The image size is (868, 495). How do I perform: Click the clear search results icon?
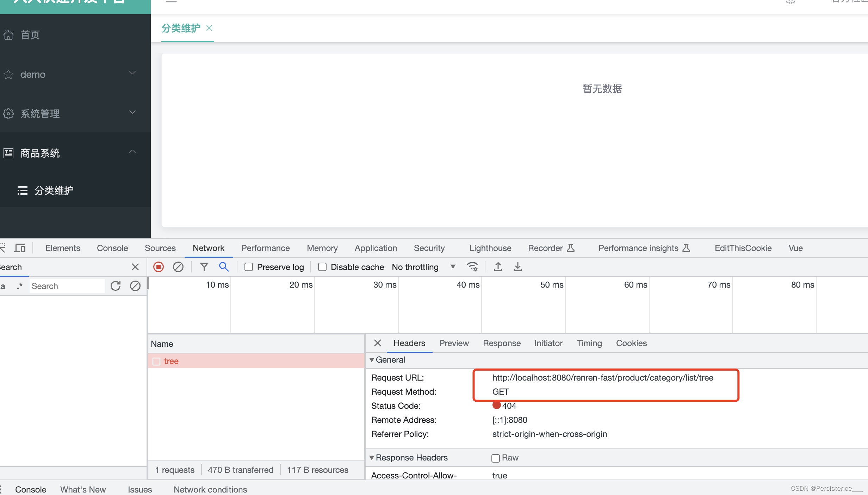point(135,286)
